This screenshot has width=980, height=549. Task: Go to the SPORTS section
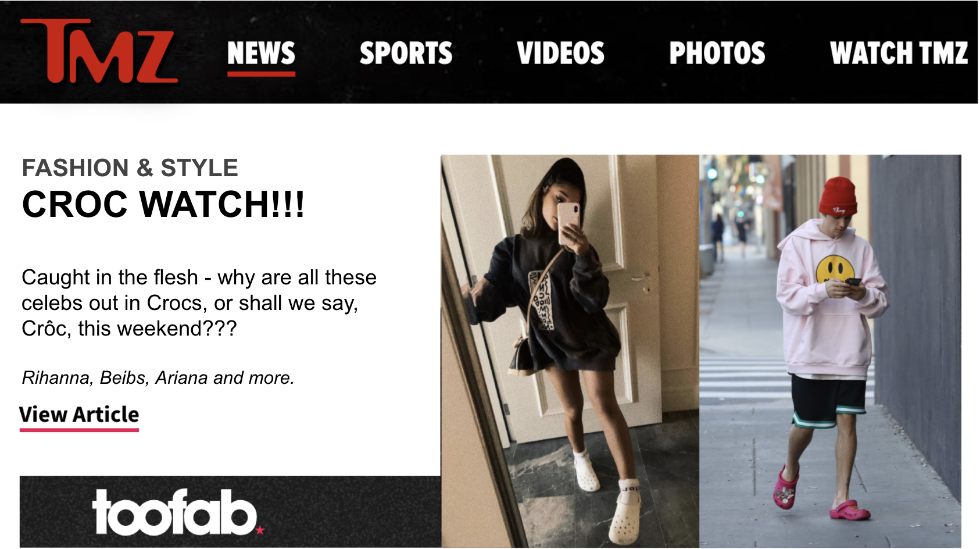pos(406,54)
